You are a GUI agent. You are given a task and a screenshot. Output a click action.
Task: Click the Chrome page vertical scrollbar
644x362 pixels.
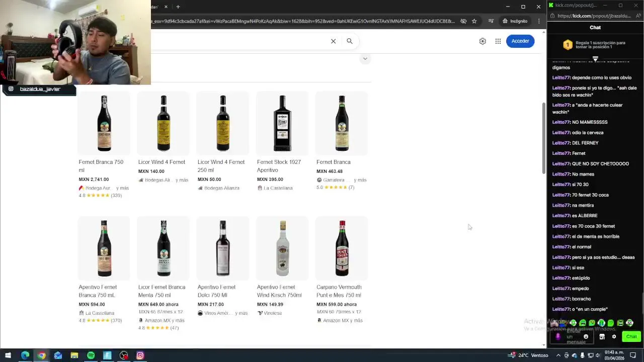pos(543,138)
